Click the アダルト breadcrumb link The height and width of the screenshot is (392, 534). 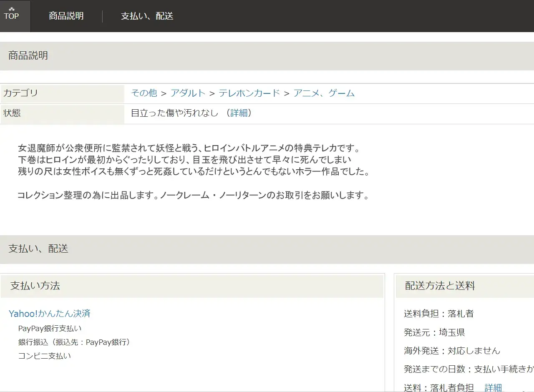188,93
